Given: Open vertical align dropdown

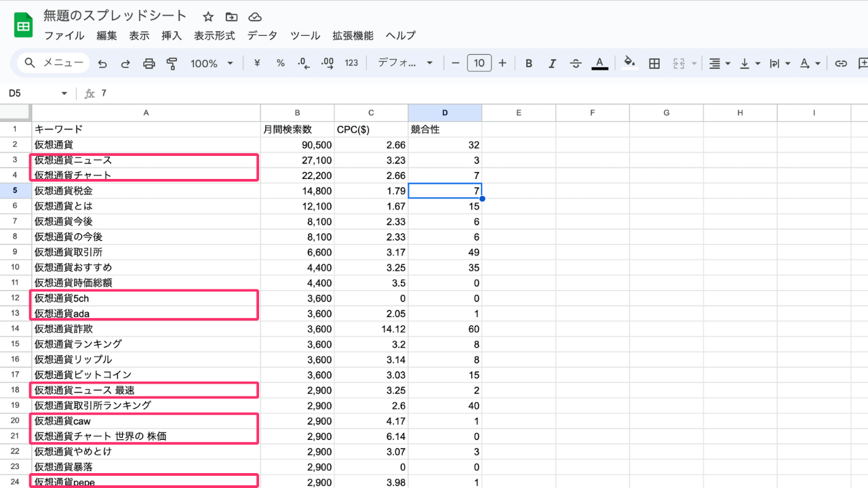Looking at the screenshot, I should tap(749, 63).
